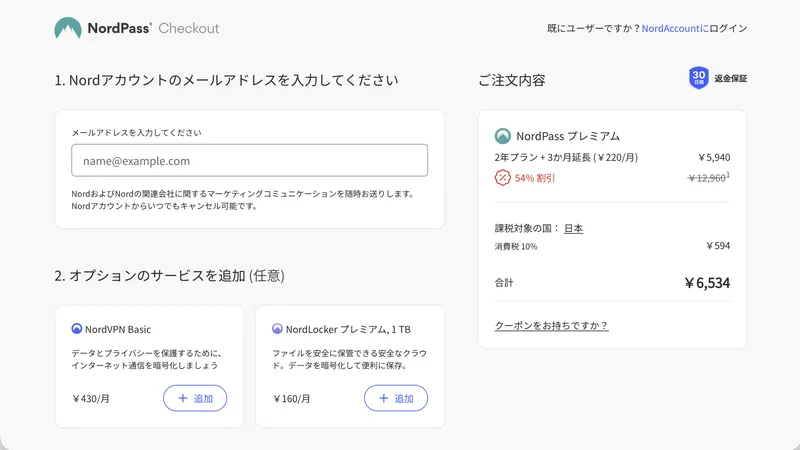800x450 pixels.
Task: Click the 2年プラン + 3か月延長 plan text
Action: pyautogui.click(x=566, y=158)
